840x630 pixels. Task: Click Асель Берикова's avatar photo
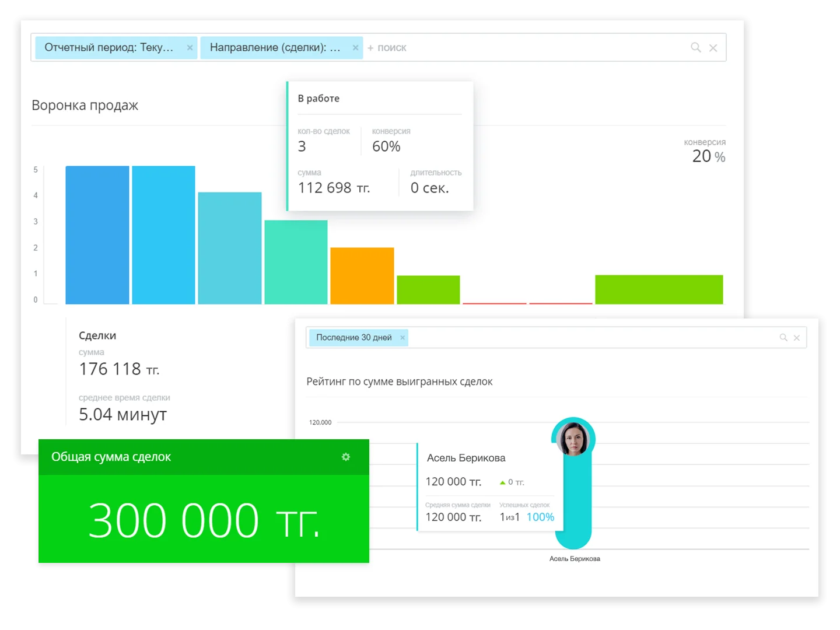click(x=573, y=439)
